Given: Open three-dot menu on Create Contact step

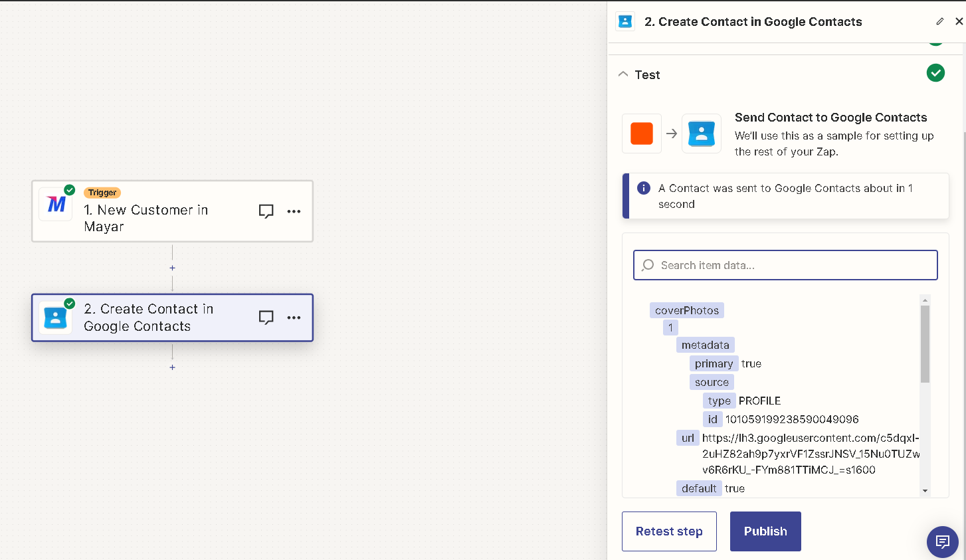Looking at the screenshot, I should click(x=294, y=318).
